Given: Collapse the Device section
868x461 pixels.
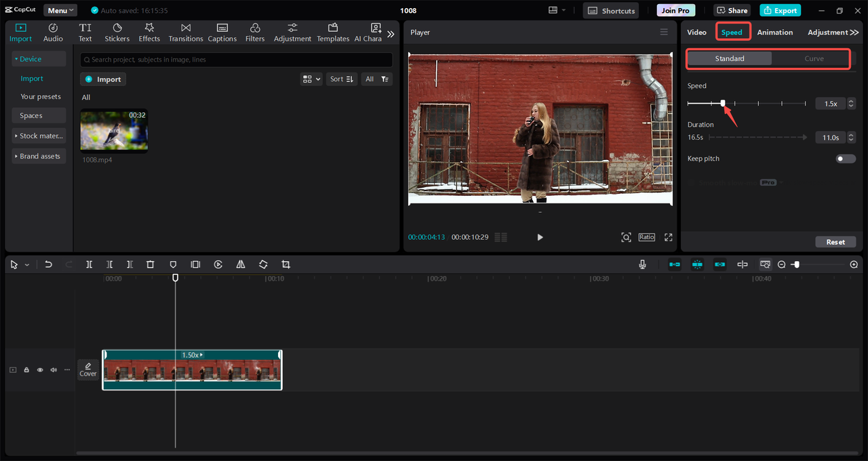Looking at the screenshot, I should pyautogui.click(x=39, y=59).
